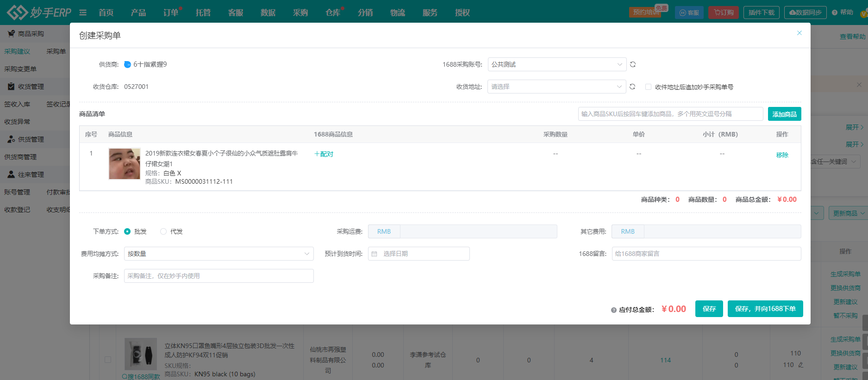The height and width of the screenshot is (380, 868).
Task: Click the 添加商品 button
Action: 784,114
